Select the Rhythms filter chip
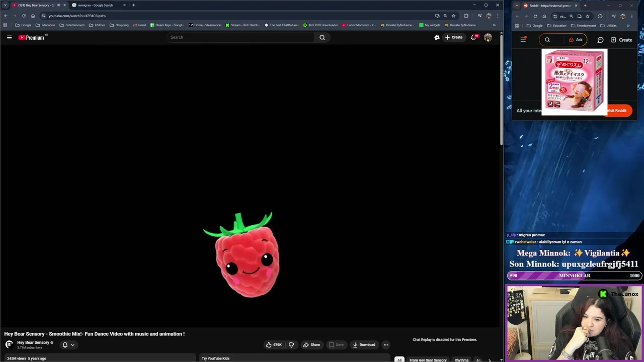Screen dimensions: 644x362 point(461,360)
